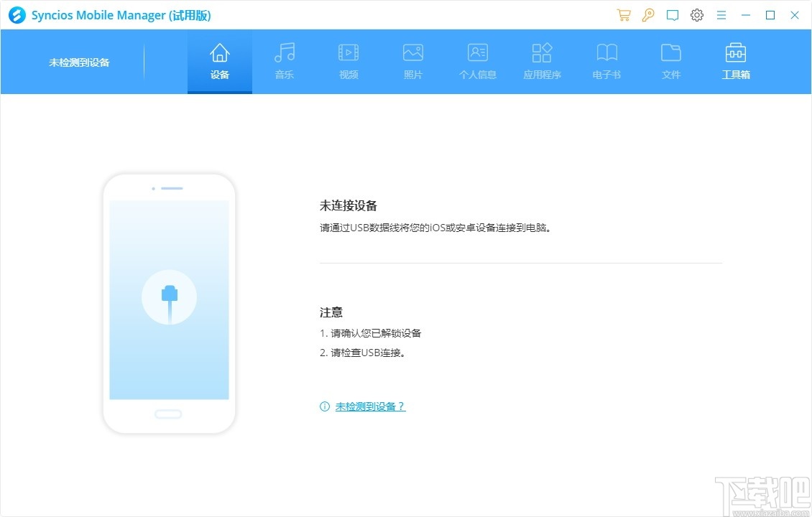Click the key icon to register the software
This screenshot has width=812, height=517.
647,14
